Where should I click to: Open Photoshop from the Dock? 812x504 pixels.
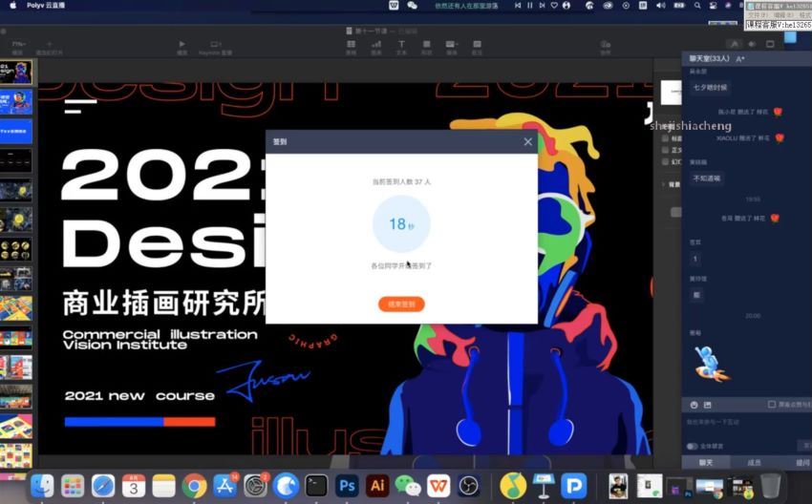point(347,486)
